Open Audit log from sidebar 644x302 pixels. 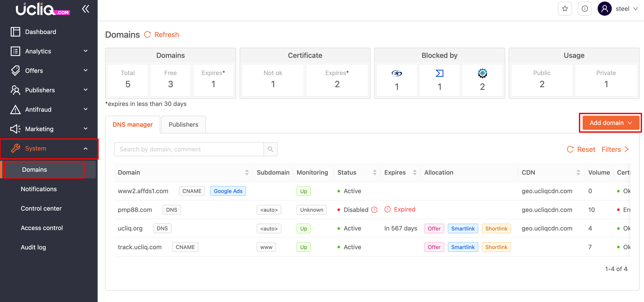tap(33, 247)
